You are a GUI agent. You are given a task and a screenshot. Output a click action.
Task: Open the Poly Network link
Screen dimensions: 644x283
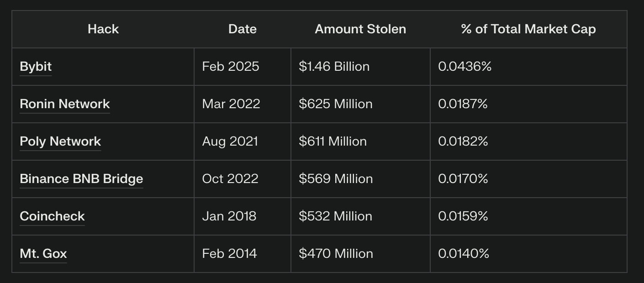click(x=60, y=141)
